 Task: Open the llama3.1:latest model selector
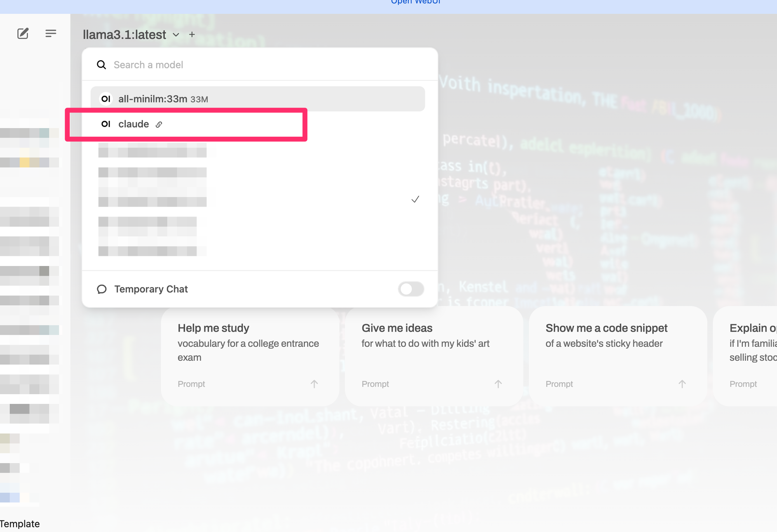(x=124, y=35)
